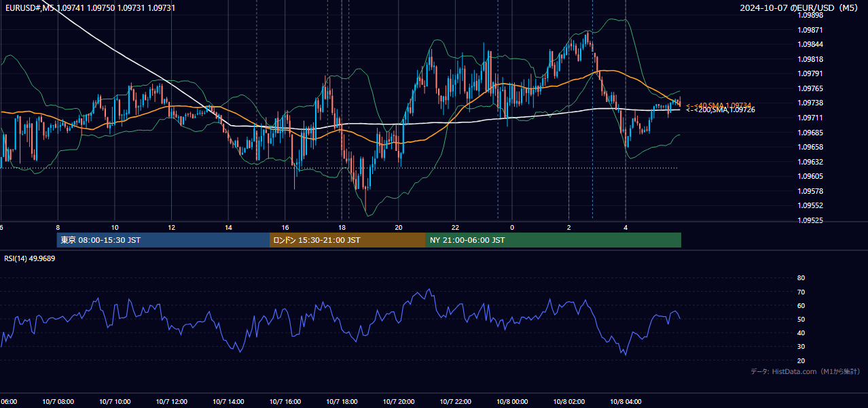The image size is (868, 408).
Task: Click bottom time label 10/8 04:00
Action: tap(626, 402)
